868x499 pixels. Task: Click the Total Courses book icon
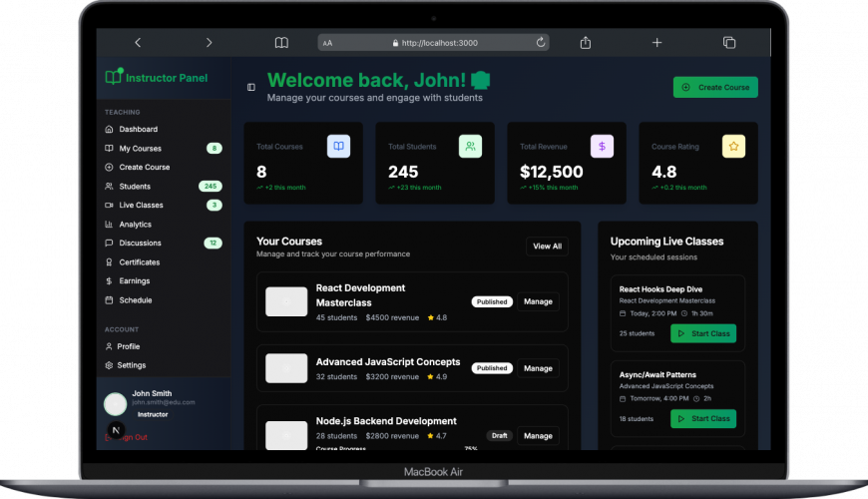(x=338, y=147)
